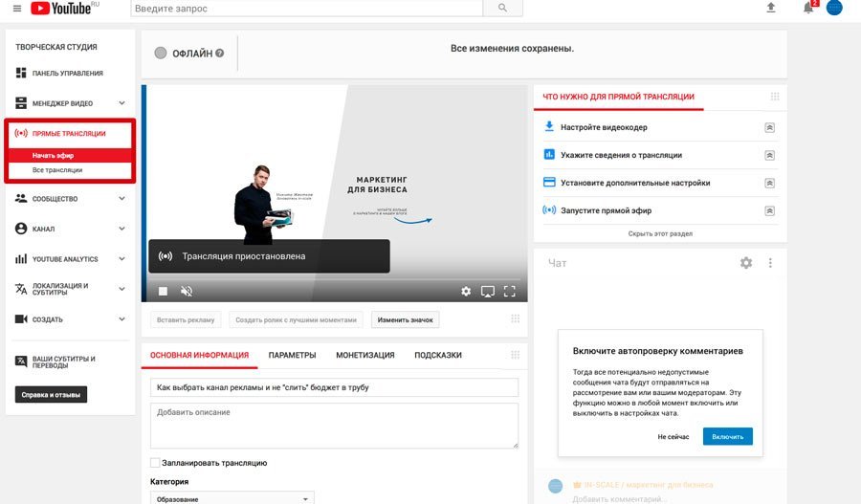Open the hamburger guide menu
Viewport: 861px width, 504px height.
tap(17, 9)
